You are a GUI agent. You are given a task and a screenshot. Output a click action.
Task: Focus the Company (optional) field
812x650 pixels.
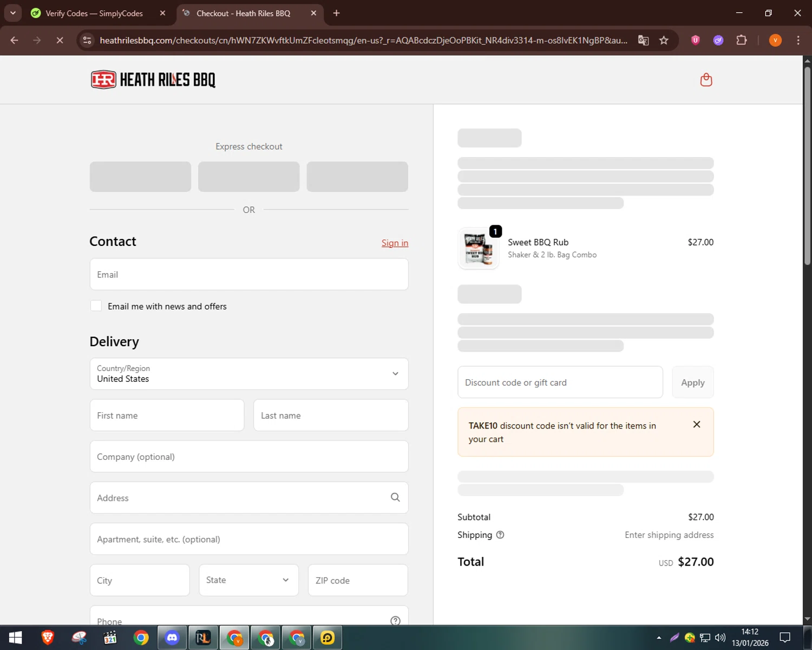point(249,457)
